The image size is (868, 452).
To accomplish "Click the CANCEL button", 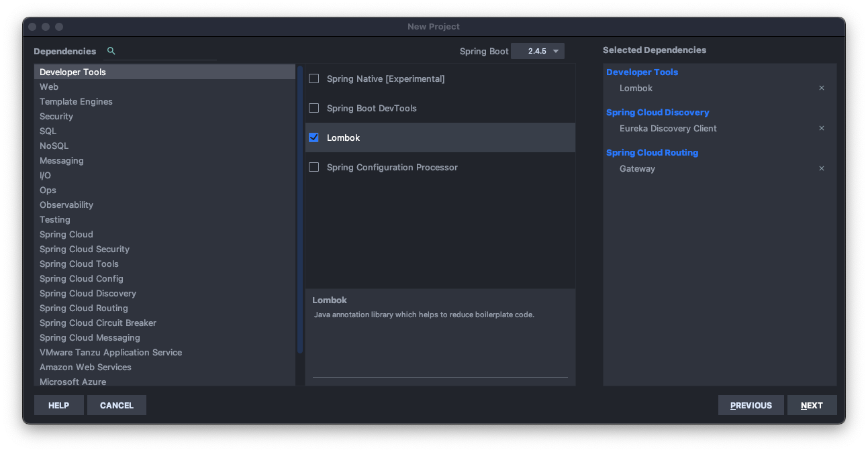I will tap(117, 405).
